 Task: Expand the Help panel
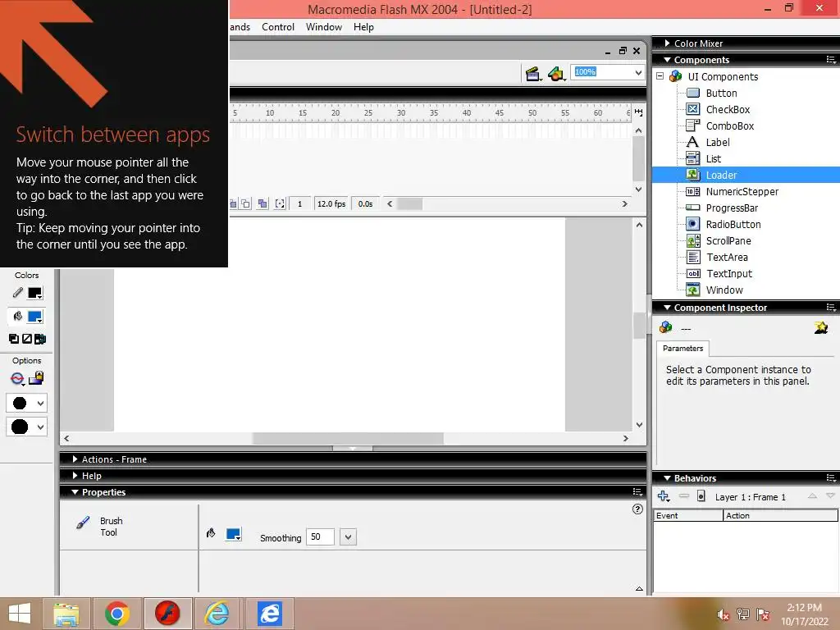coord(75,476)
